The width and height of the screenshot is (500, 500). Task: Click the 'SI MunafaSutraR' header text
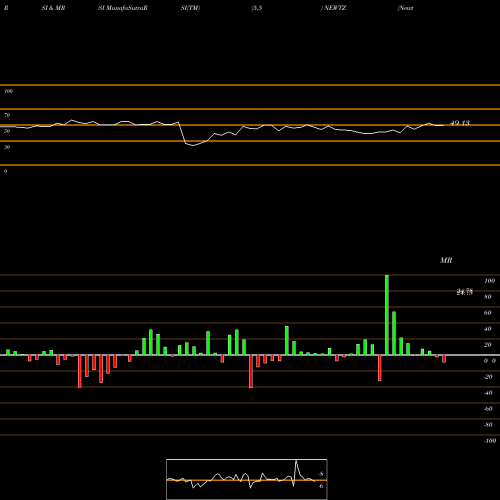123,8
